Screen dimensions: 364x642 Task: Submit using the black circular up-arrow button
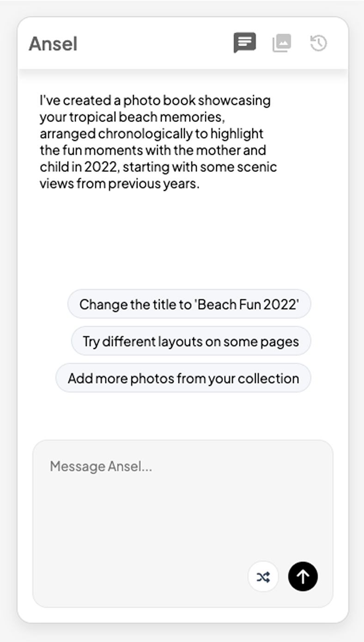click(303, 576)
